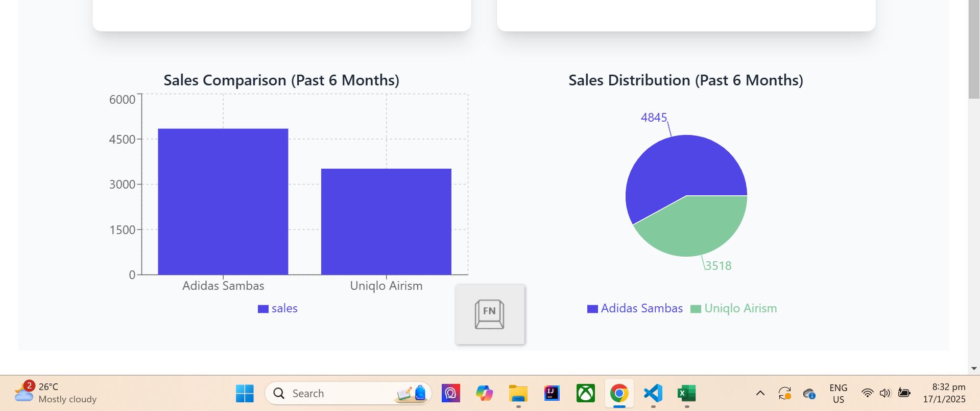Click the battery status icon
The width and height of the screenshot is (980, 411).
[x=904, y=393]
